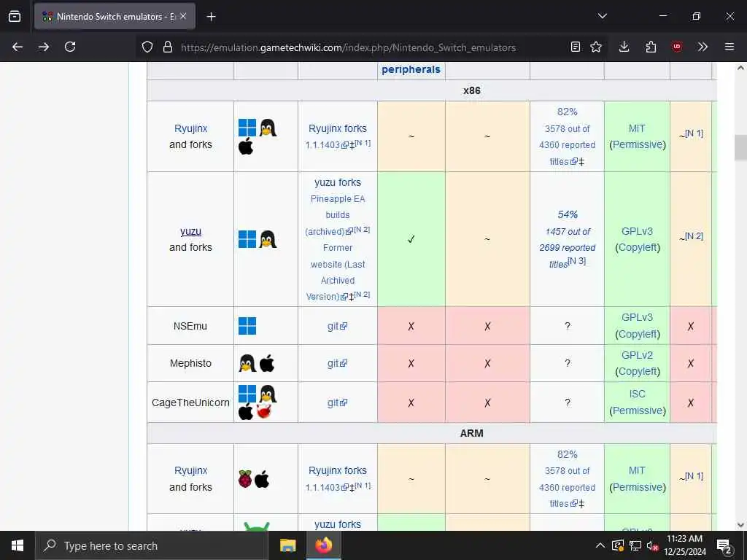Open the x86 Ryujinx 1.1.1403 version link
Image resolution: width=747 pixels, height=560 pixels.
(326, 145)
